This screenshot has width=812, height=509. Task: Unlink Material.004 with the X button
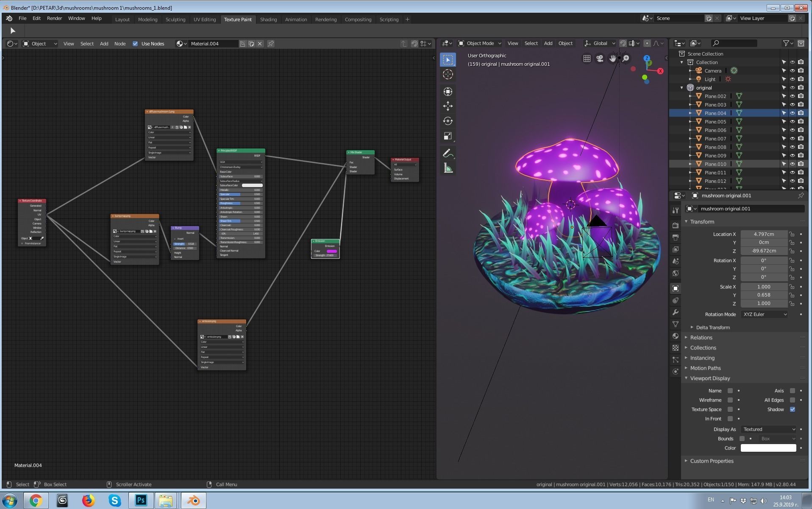260,44
